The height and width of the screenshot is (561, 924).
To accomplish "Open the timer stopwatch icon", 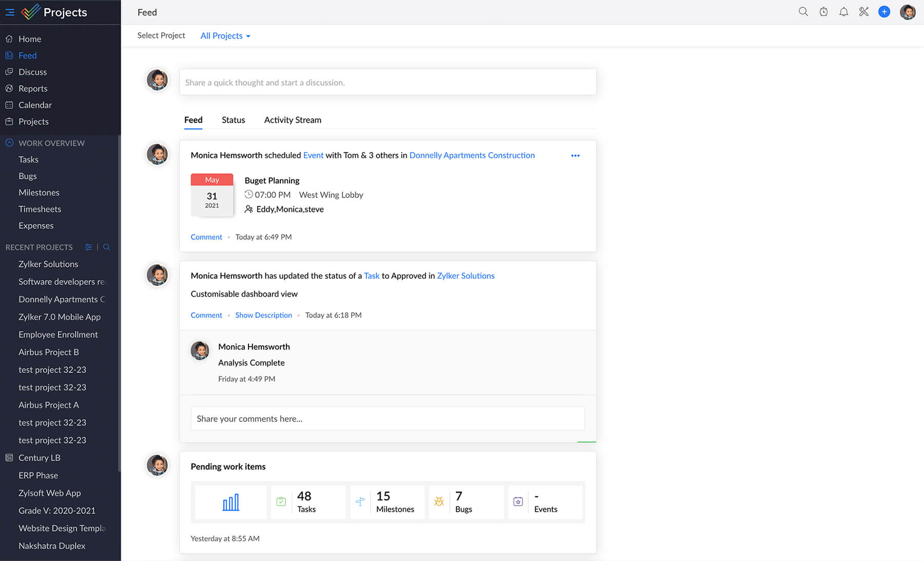I will point(823,12).
